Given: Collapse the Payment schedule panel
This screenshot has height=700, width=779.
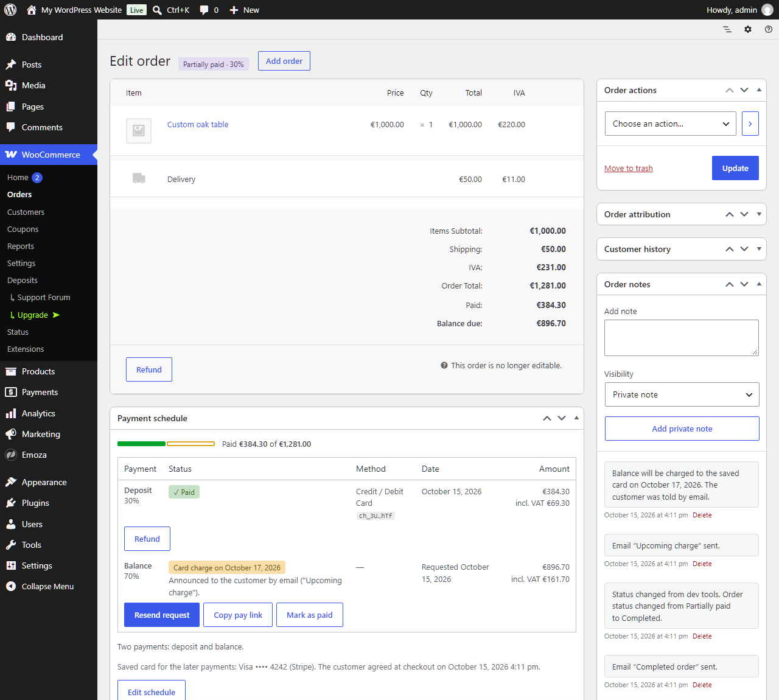Looking at the screenshot, I should (x=576, y=418).
